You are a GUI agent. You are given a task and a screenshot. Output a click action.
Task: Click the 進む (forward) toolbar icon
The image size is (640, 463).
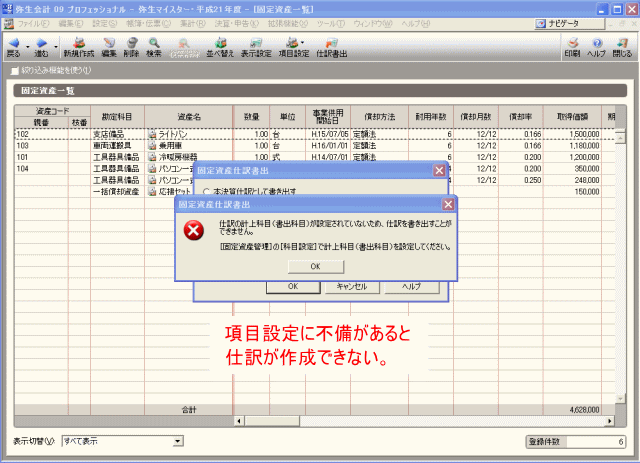tap(41, 47)
